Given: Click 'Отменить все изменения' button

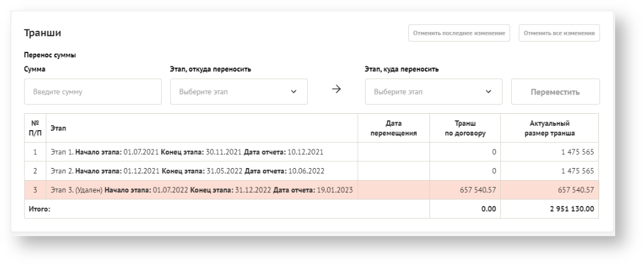Looking at the screenshot, I should (x=559, y=33).
